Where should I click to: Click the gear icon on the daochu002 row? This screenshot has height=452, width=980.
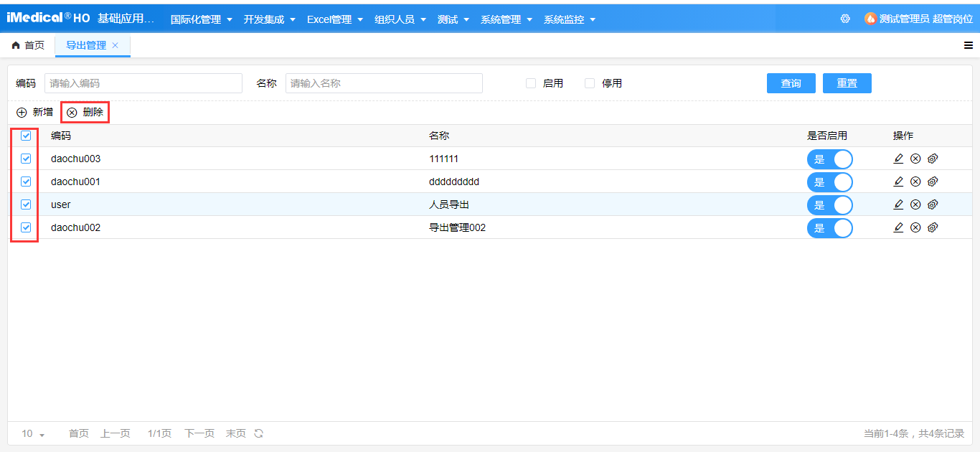coord(933,227)
